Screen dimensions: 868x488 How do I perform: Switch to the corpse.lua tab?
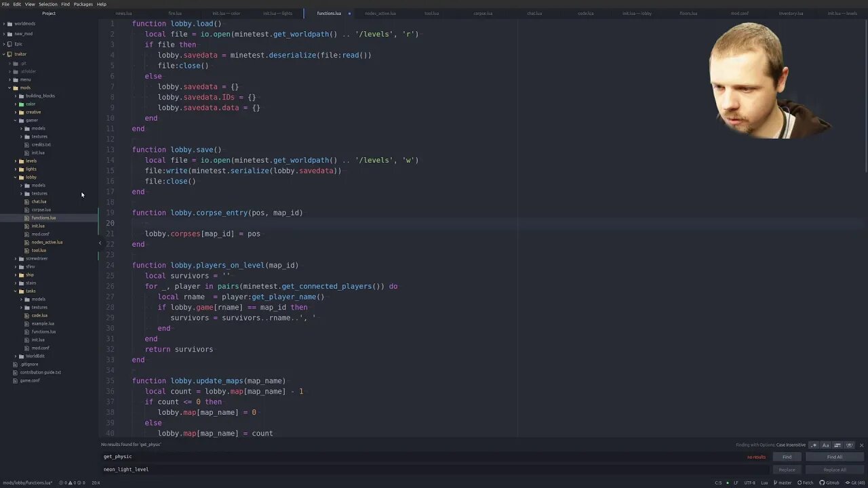pyautogui.click(x=483, y=14)
